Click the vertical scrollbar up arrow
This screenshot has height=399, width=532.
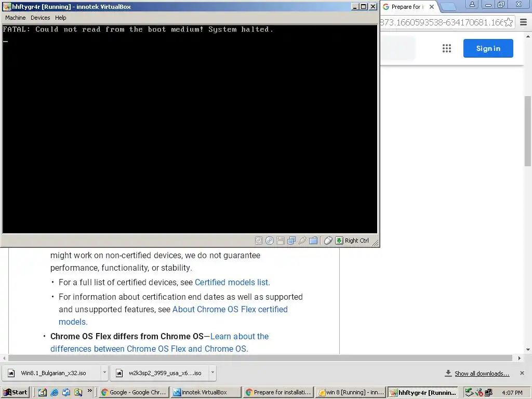pos(528,36)
